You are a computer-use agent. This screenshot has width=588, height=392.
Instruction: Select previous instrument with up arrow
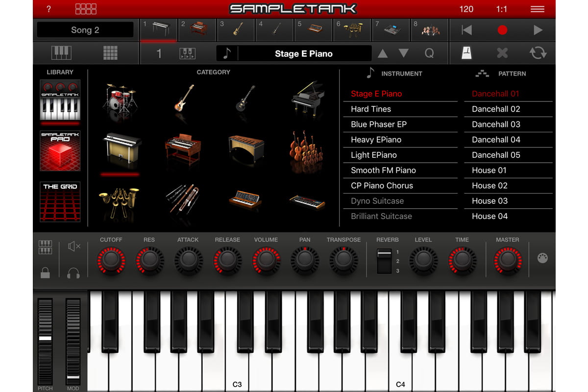click(383, 53)
